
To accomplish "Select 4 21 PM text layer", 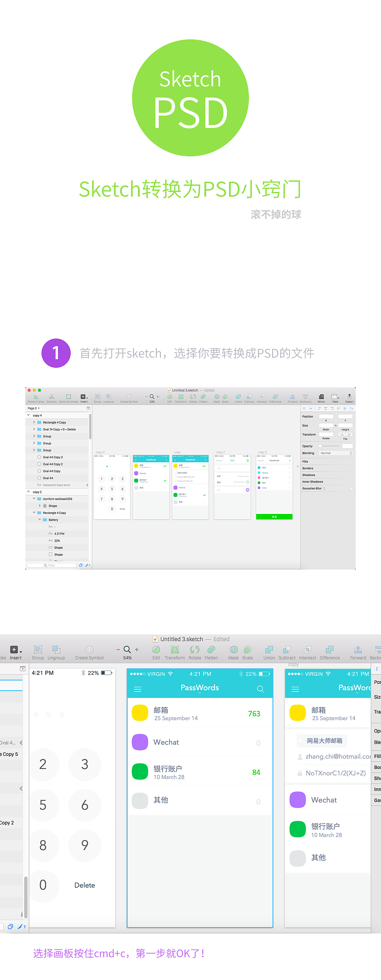I will pyautogui.click(x=57, y=534).
